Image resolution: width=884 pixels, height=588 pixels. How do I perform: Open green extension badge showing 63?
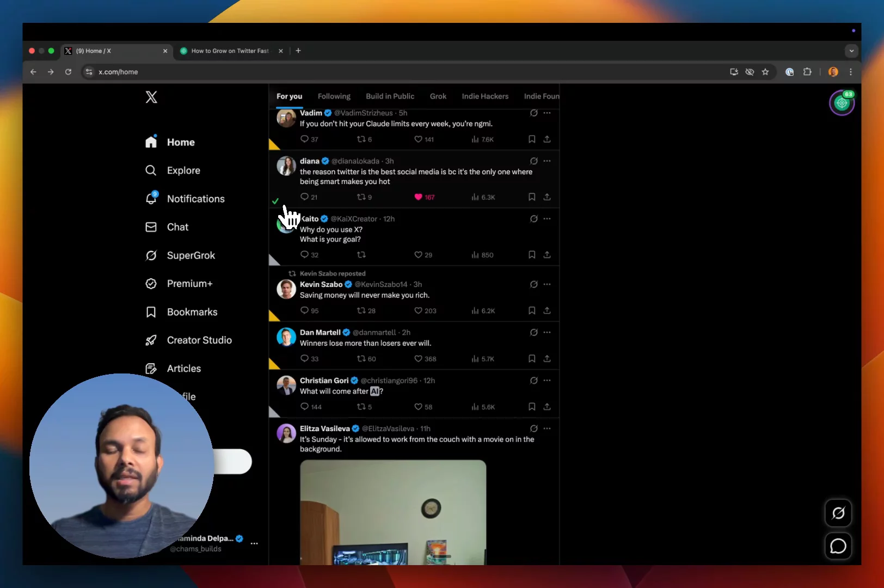[x=842, y=102]
